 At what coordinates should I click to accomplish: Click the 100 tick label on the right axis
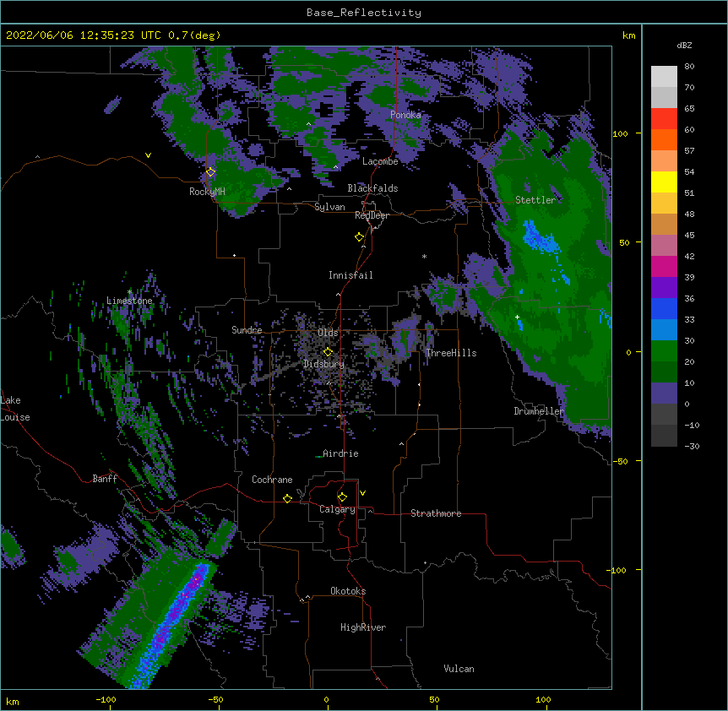(x=620, y=133)
